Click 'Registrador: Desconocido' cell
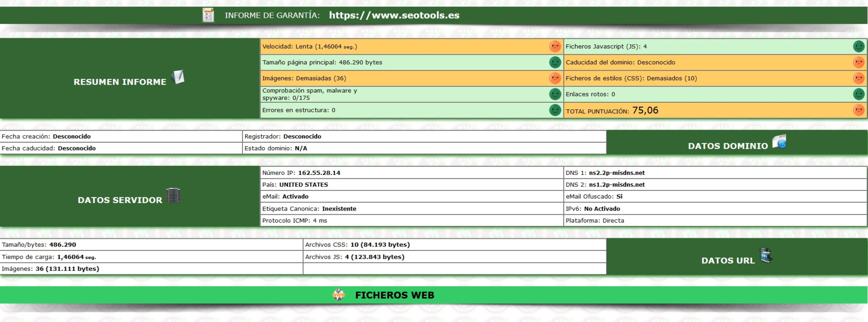The image size is (868, 322). click(424, 136)
